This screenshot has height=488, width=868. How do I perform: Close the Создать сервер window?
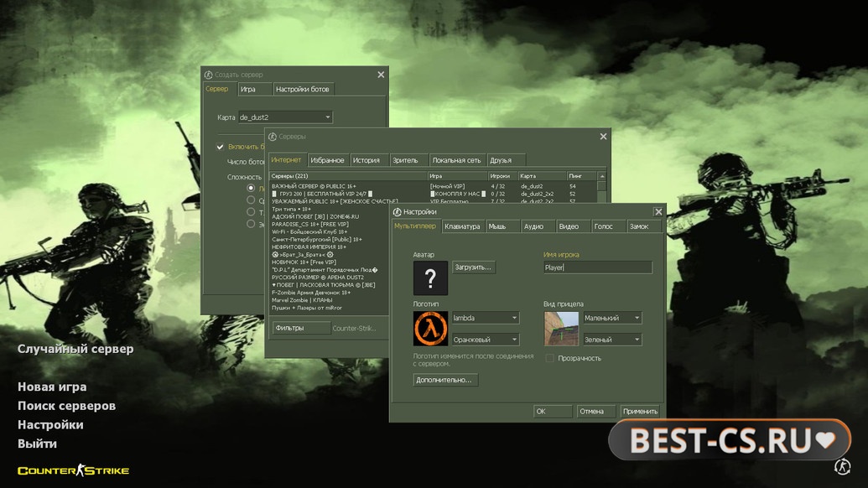381,75
